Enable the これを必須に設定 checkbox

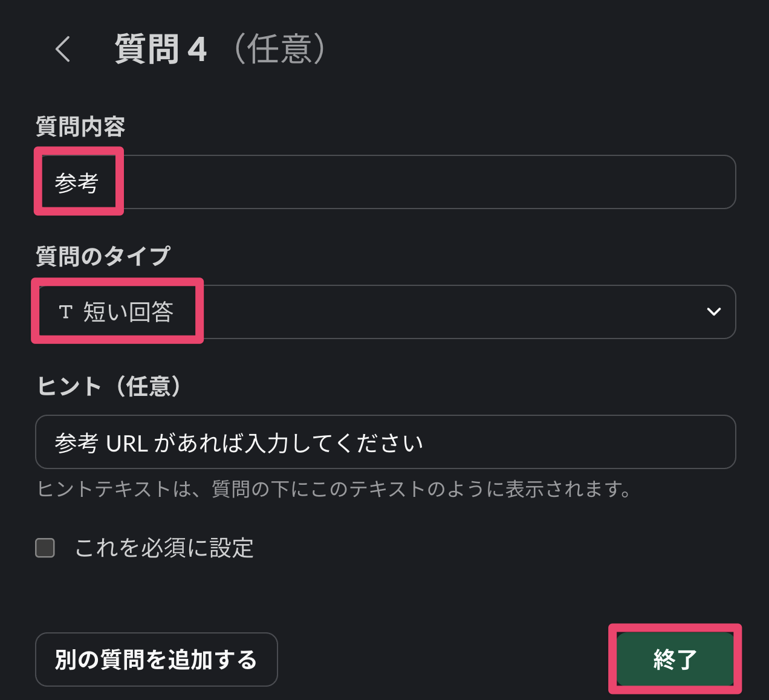(45, 548)
